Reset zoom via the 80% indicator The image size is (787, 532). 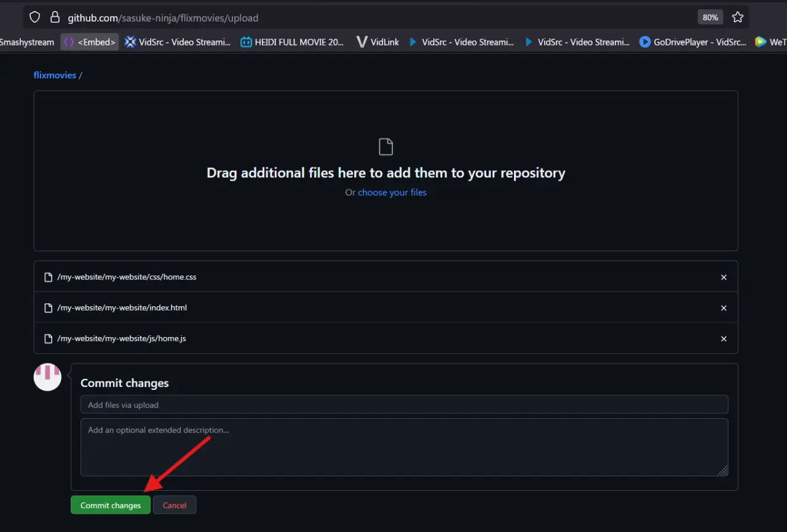pos(710,17)
